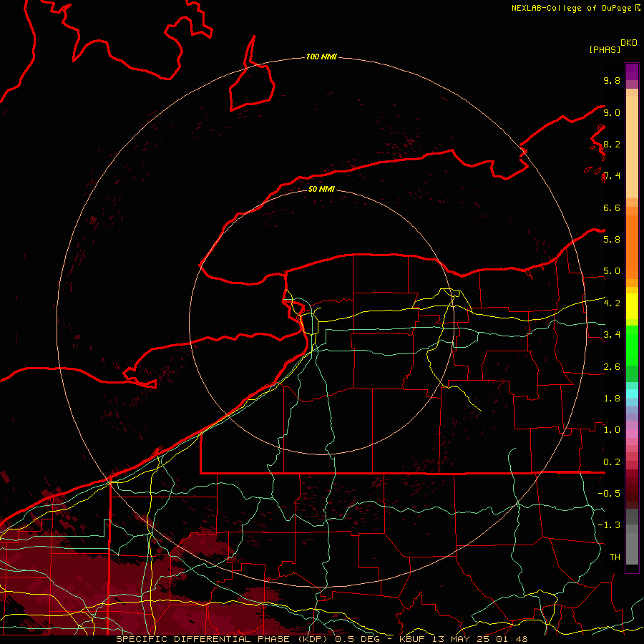Click the DKD label above the color scale
This screenshot has height=644, width=644.
[629, 43]
